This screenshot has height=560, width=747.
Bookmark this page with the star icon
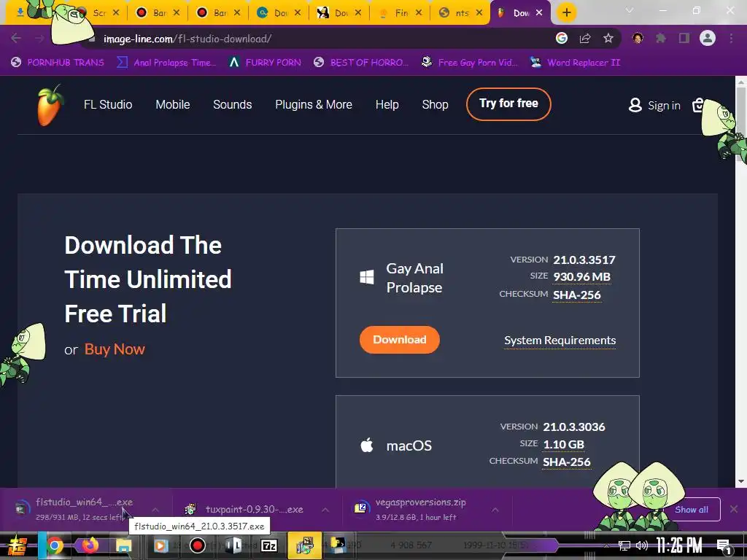pos(608,39)
